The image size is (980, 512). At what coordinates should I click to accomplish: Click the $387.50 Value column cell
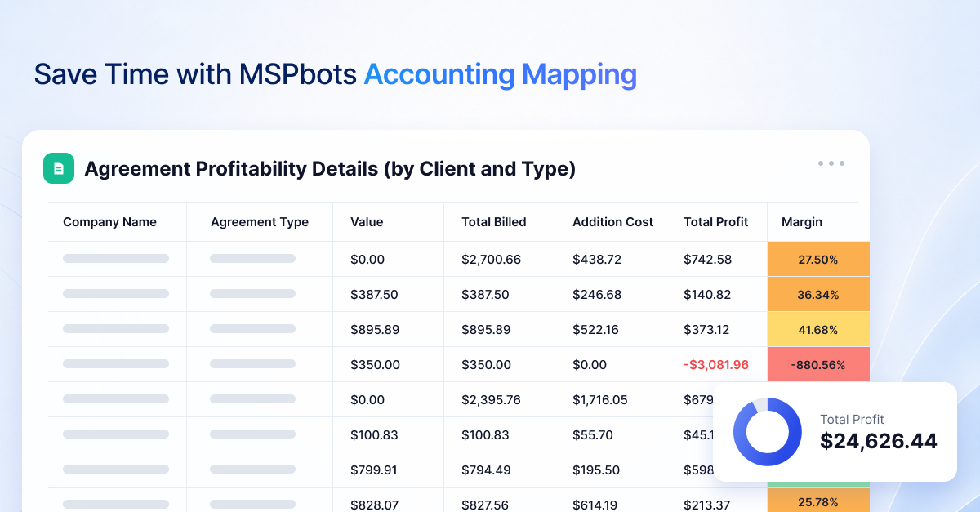tap(374, 295)
